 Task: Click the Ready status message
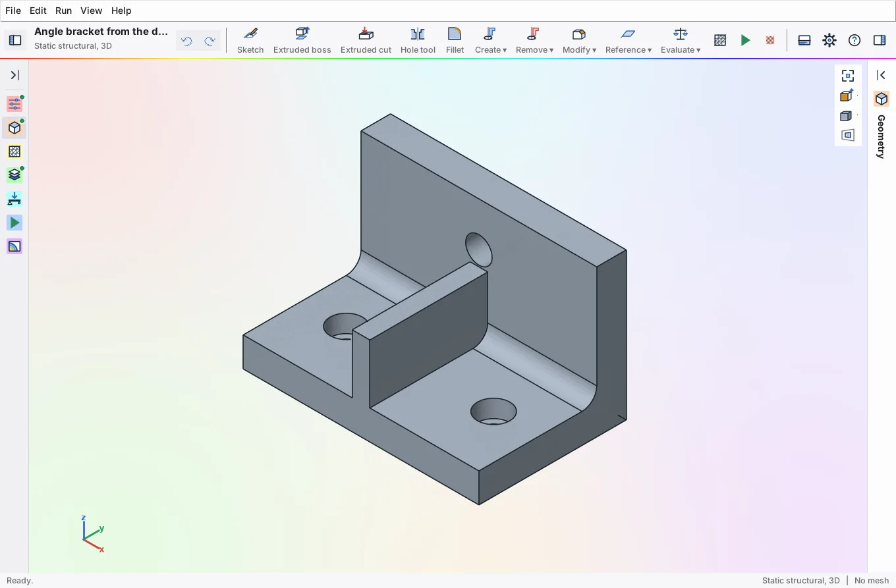(19, 580)
